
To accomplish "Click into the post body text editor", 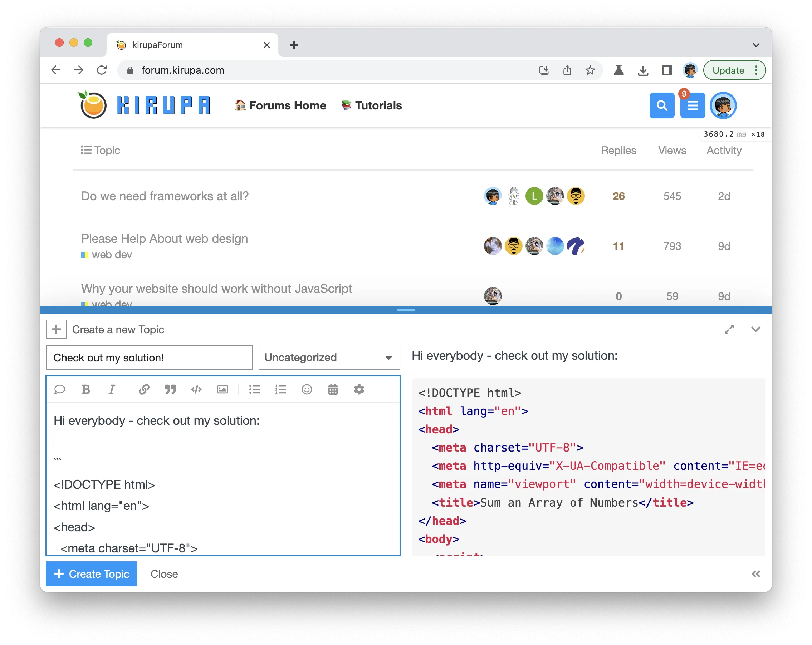I will click(223, 478).
